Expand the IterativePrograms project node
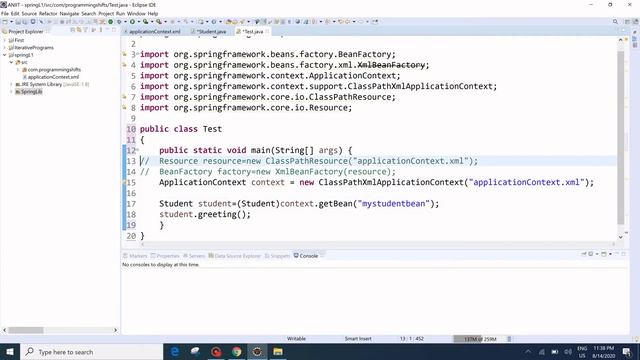 [5, 47]
